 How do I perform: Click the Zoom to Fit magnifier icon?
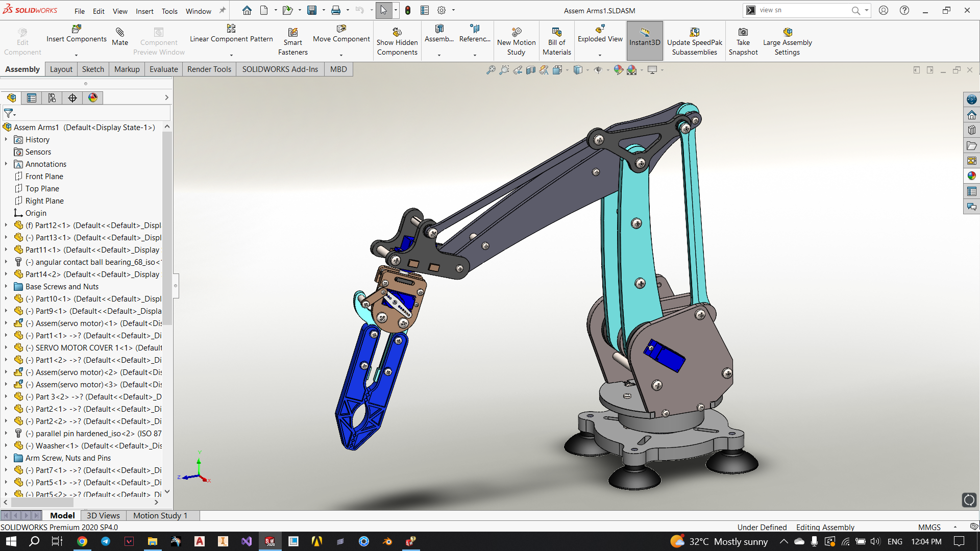(x=491, y=70)
